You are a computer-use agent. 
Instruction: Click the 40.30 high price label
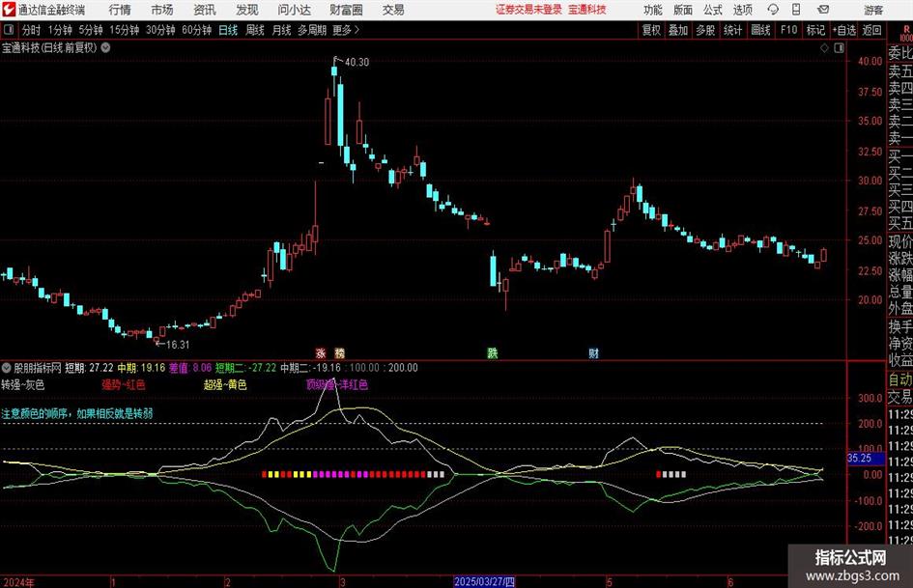[357, 62]
